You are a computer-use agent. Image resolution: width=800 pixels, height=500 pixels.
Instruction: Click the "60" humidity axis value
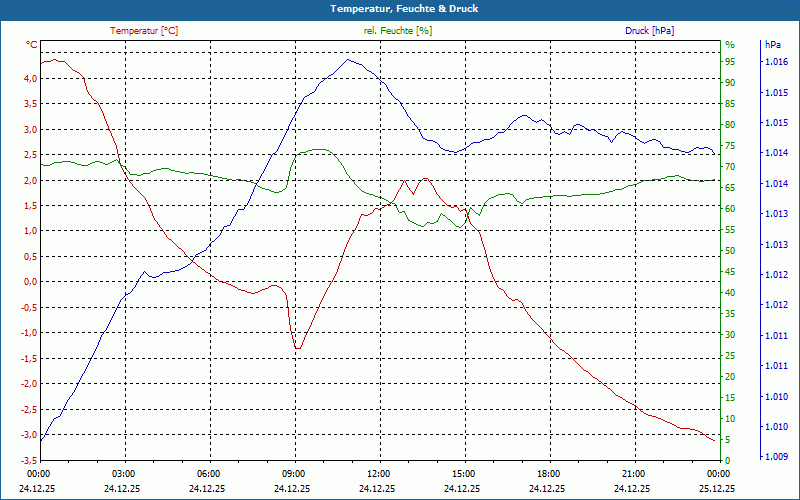coord(730,209)
